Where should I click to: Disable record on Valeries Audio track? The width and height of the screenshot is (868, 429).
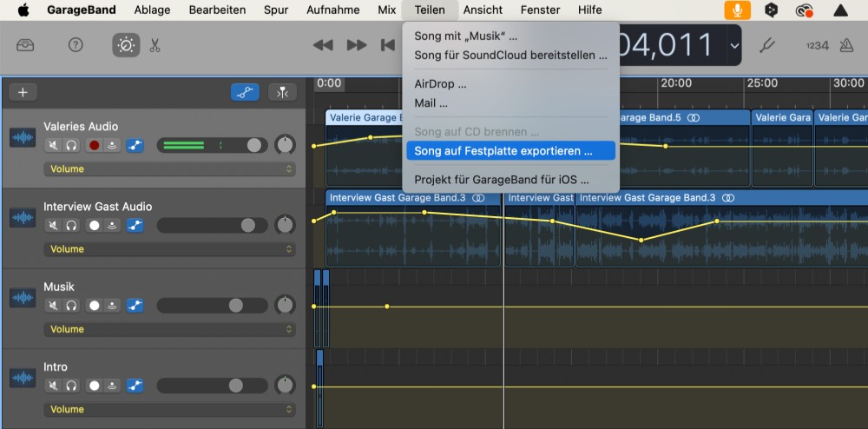click(94, 146)
